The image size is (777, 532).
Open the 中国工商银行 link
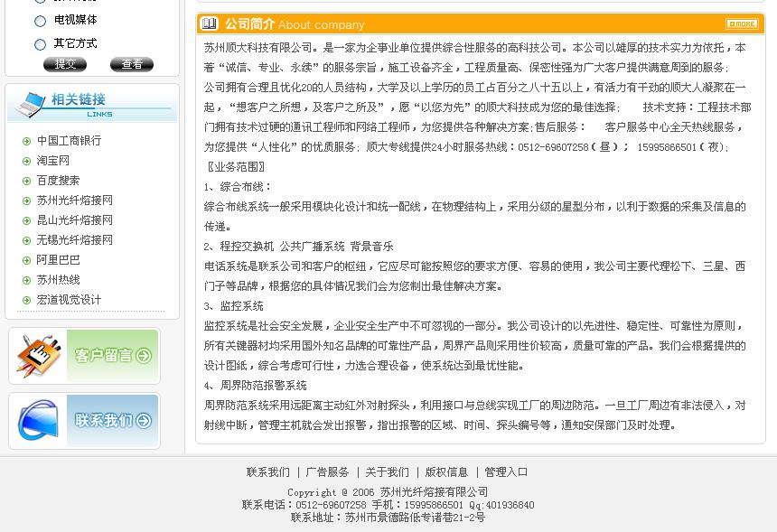69,141
